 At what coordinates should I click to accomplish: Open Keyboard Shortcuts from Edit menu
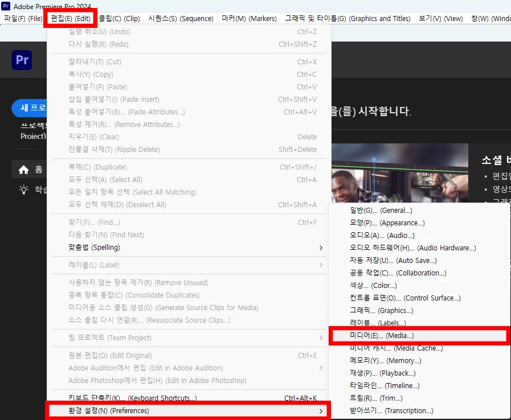coord(189,398)
